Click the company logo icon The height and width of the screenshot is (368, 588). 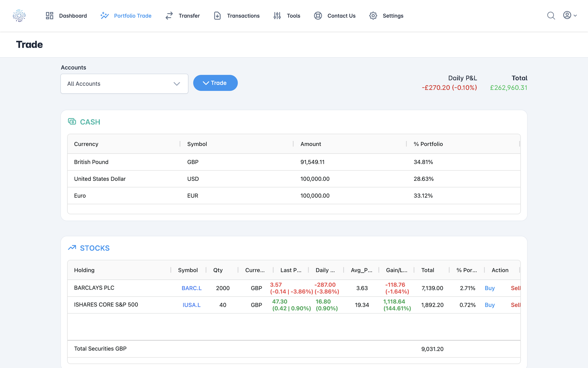click(19, 16)
